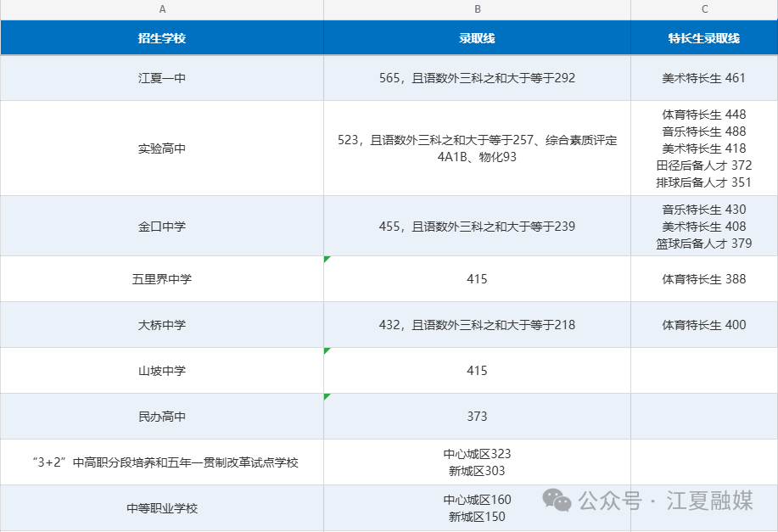
Task: Click the 金口中学 admission score cell
Action: (478, 226)
